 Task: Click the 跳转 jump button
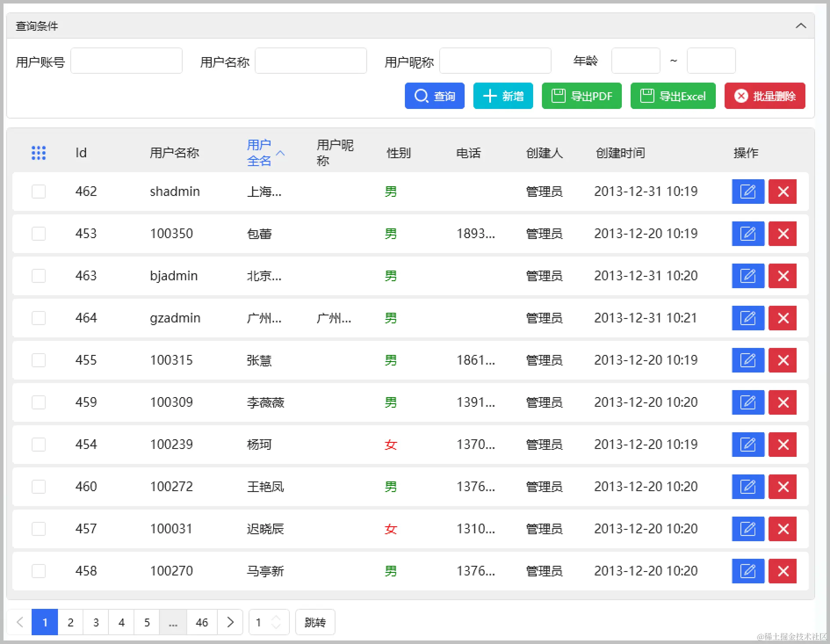click(315, 622)
